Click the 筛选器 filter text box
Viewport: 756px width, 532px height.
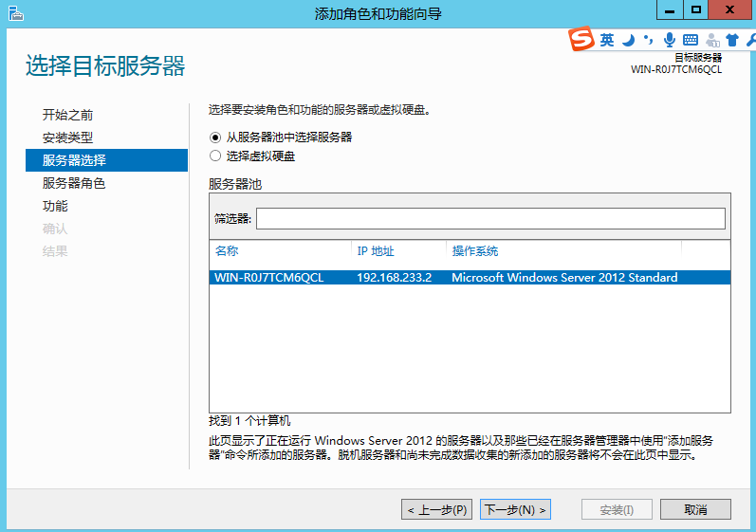(490, 219)
